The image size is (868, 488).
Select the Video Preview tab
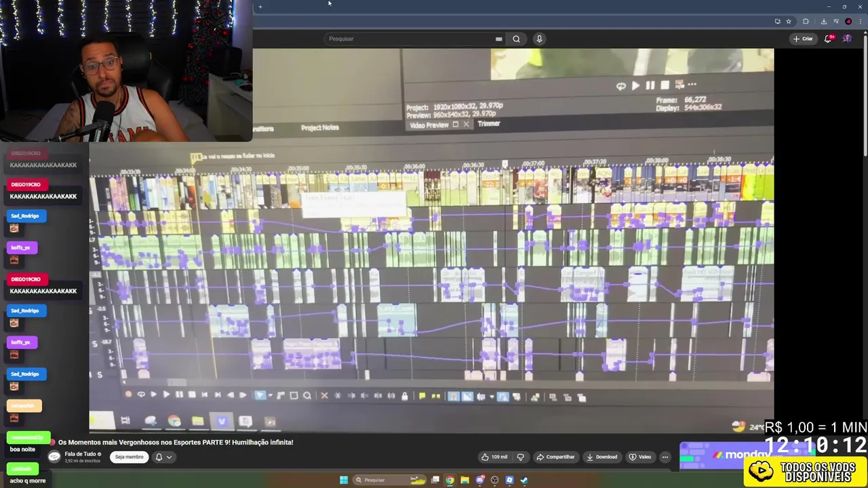(x=429, y=125)
